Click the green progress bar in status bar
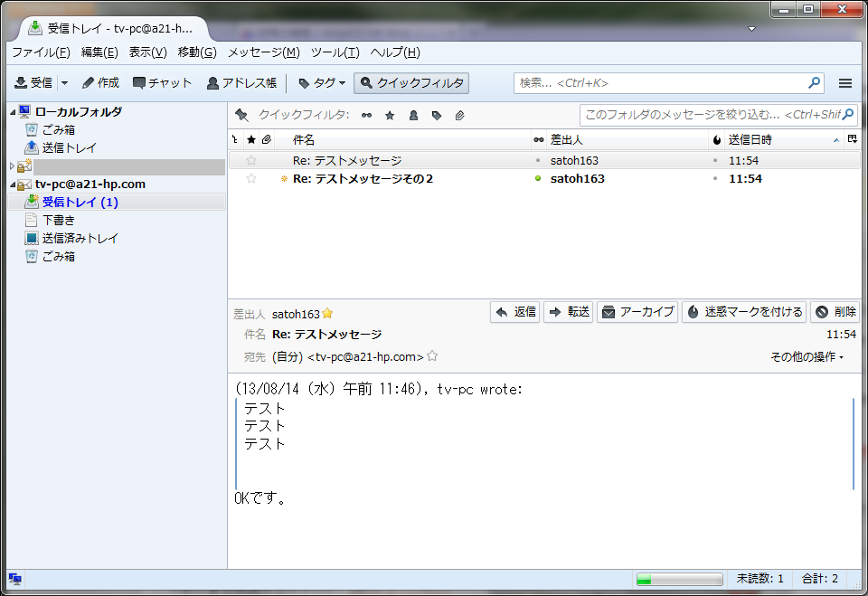Image resolution: width=868 pixels, height=596 pixels. click(680, 580)
